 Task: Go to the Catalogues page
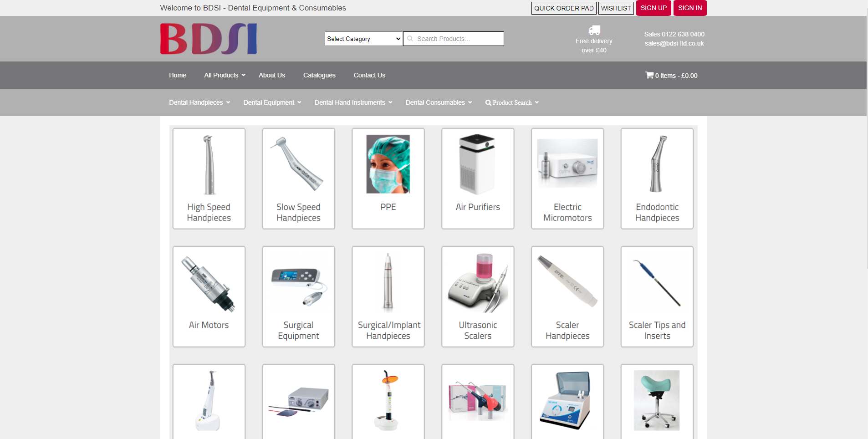319,75
